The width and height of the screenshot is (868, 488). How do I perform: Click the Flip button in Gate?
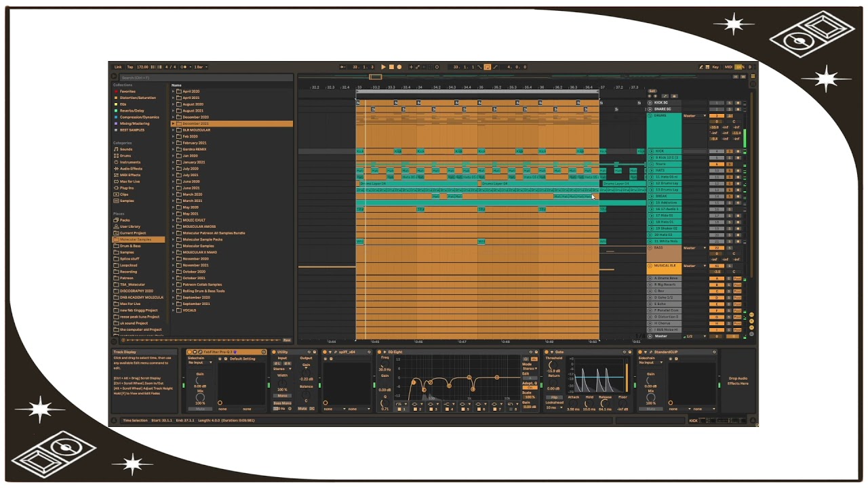[x=553, y=397]
